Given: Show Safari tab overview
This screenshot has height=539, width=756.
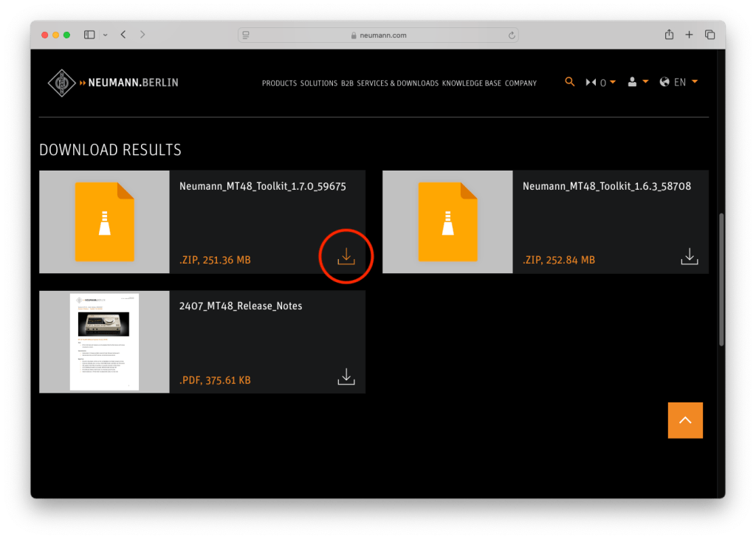Looking at the screenshot, I should pos(710,35).
